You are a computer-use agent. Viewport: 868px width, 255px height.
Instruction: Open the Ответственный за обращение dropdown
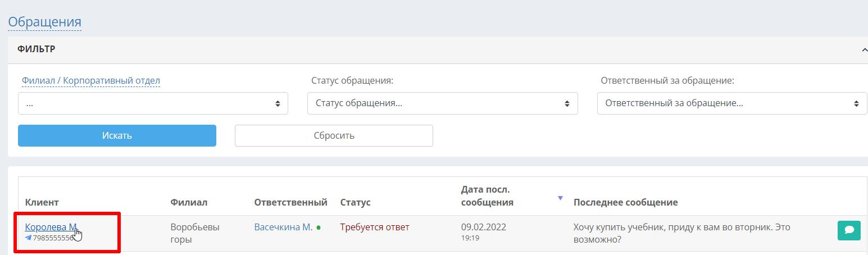pos(732,103)
